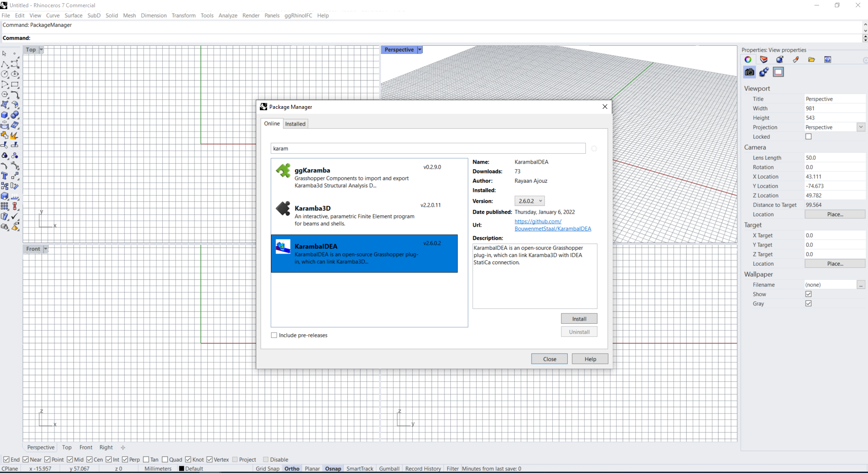This screenshot has width=868, height=473.
Task: Open the Front viewport title dropdown arrow
Action: 45,249
